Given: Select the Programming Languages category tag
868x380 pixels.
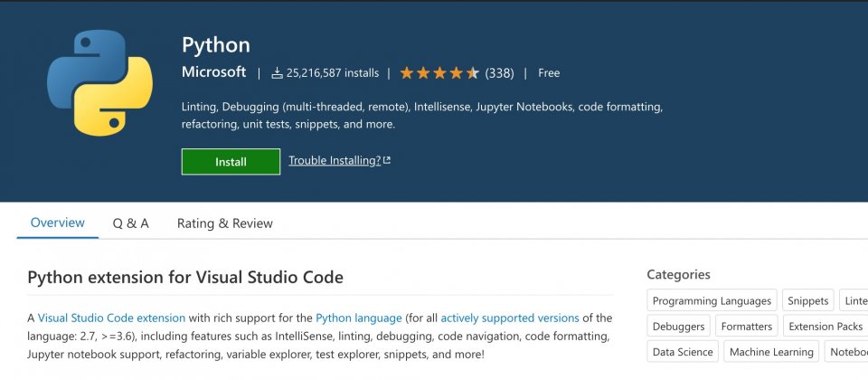Looking at the screenshot, I should pyautogui.click(x=712, y=300).
